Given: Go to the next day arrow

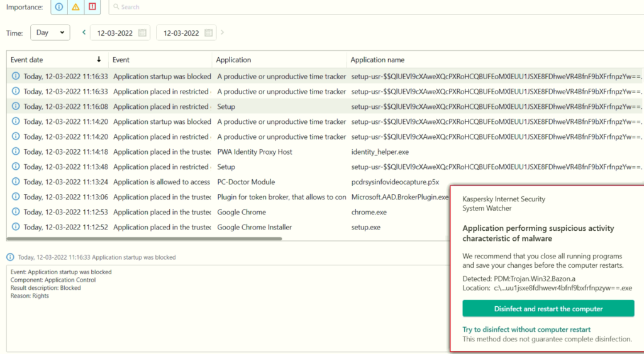Looking at the screenshot, I should [x=222, y=33].
